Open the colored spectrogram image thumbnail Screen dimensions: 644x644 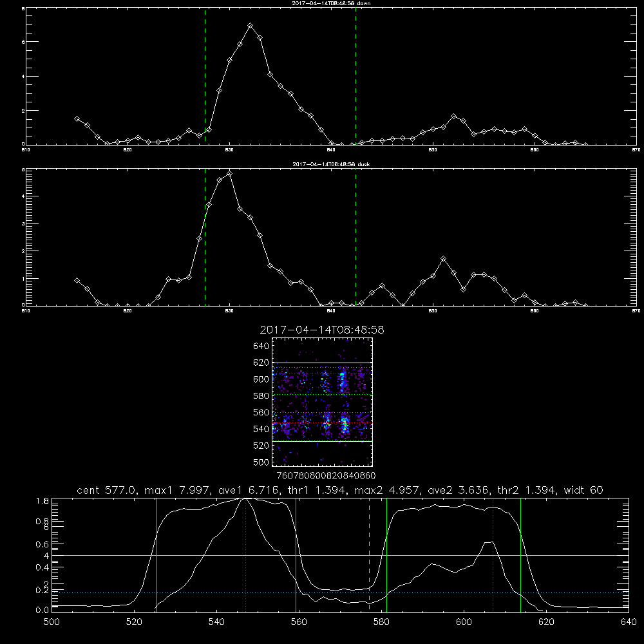click(x=323, y=402)
